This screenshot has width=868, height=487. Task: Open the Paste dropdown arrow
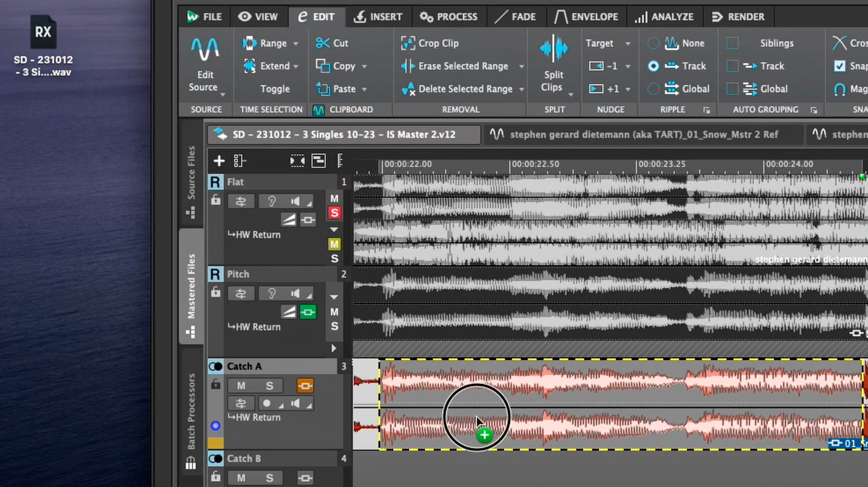point(364,89)
